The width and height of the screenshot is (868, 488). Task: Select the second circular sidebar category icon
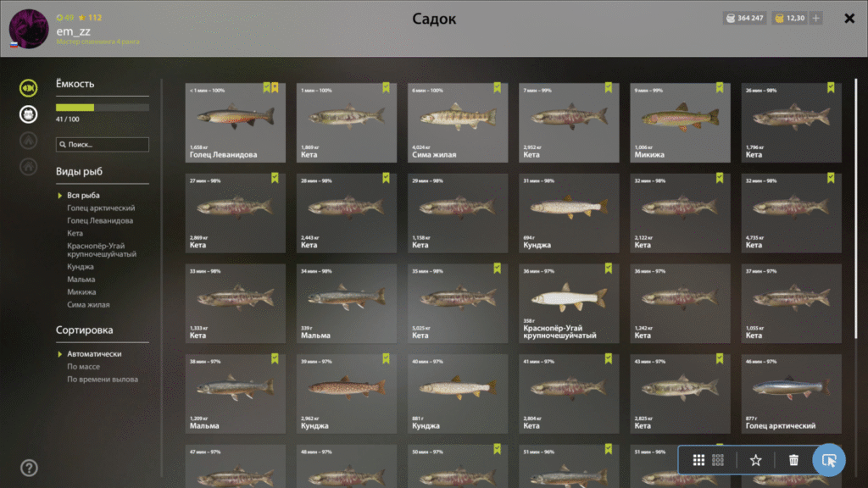coord(28,114)
